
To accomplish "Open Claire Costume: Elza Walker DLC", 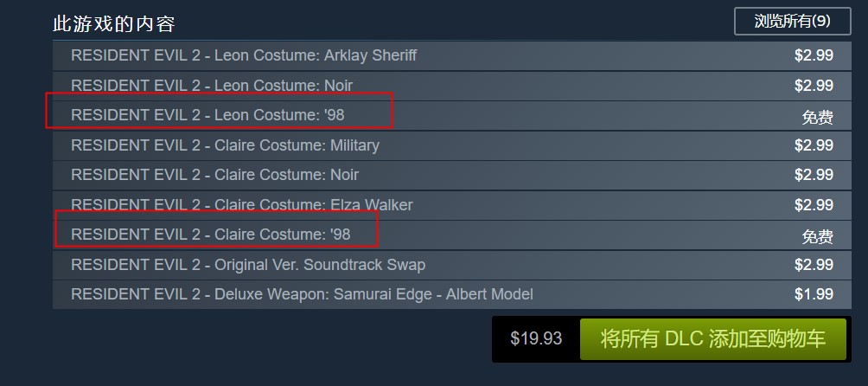I will (451, 205).
